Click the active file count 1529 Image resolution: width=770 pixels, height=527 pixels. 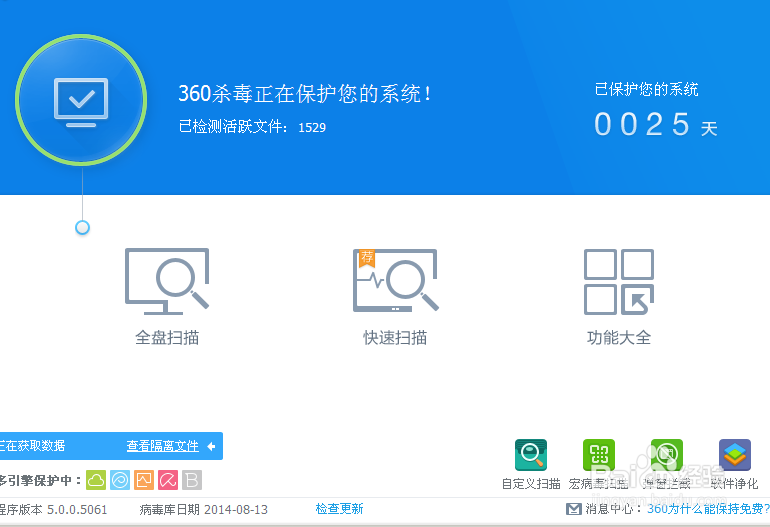point(312,128)
